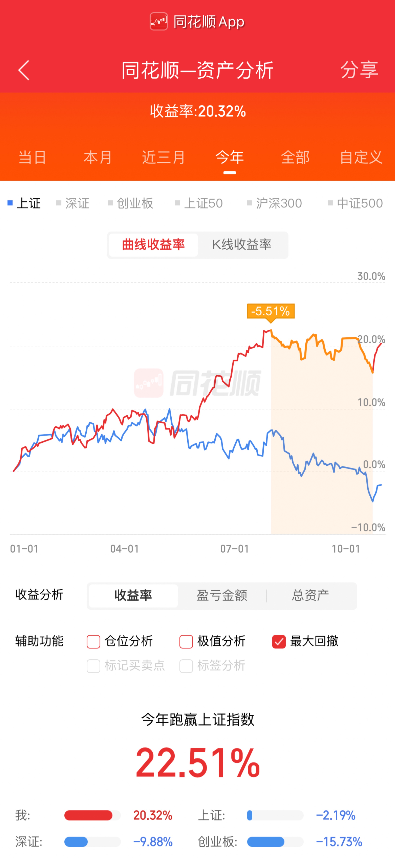The image size is (395, 868).
Task: Enable the 仓位分析 checkbox
Action: coord(94,642)
